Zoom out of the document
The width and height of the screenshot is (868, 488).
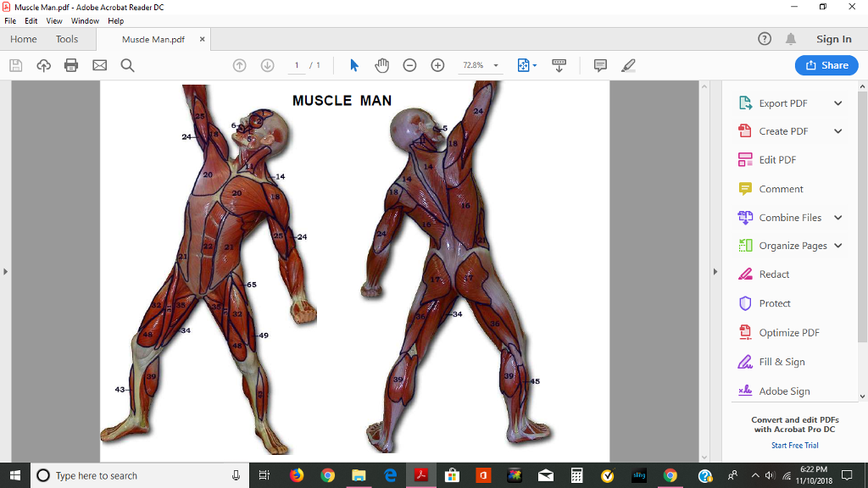coord(409,64)
